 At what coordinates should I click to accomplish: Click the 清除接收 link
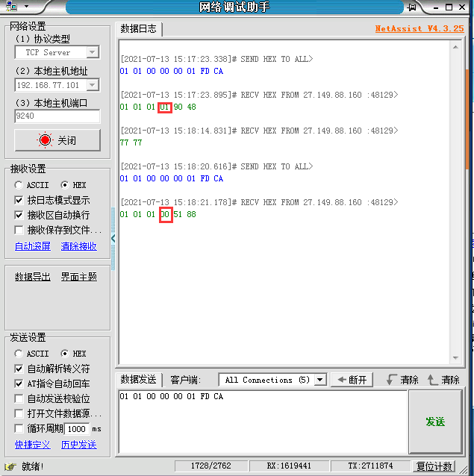pos(79,246)
